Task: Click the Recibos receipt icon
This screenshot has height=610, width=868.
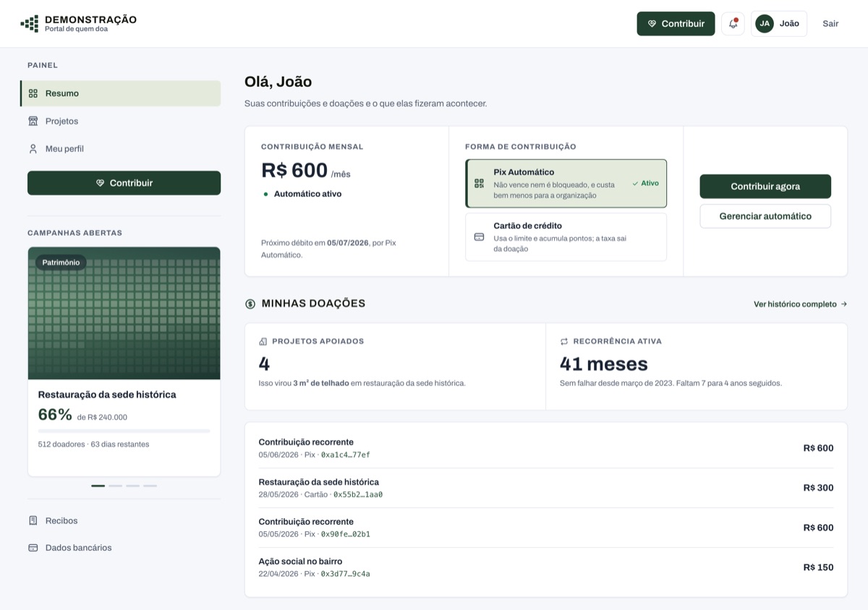Action: pos(33,520)
